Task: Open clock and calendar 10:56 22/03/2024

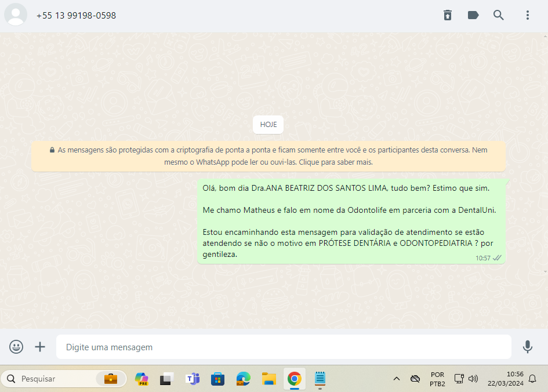Action: coord(505,379)
